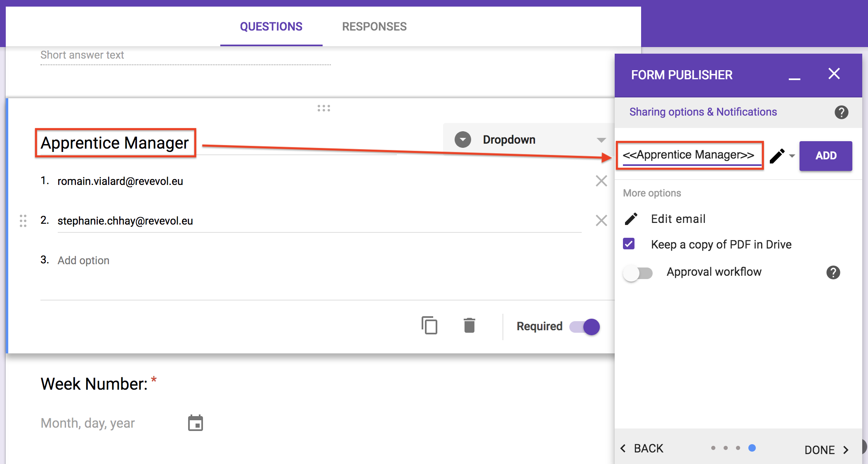Click the edit pencil icon for email
868x464 pixels.
point(632,219)
